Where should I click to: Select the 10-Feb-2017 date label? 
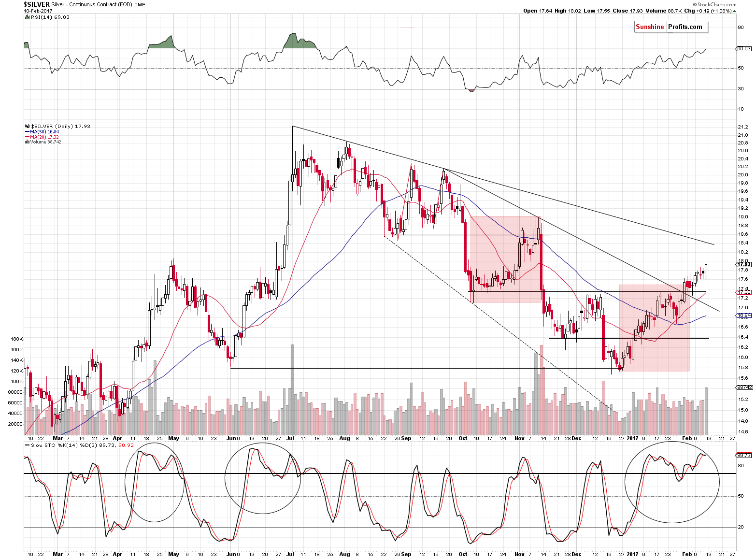[x=39, y=11]
